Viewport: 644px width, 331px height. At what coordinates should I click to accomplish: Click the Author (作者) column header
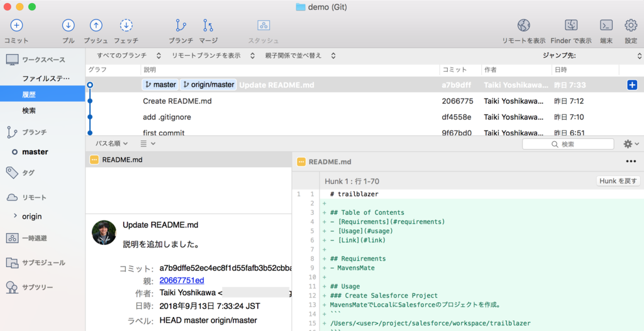[516, 70]
